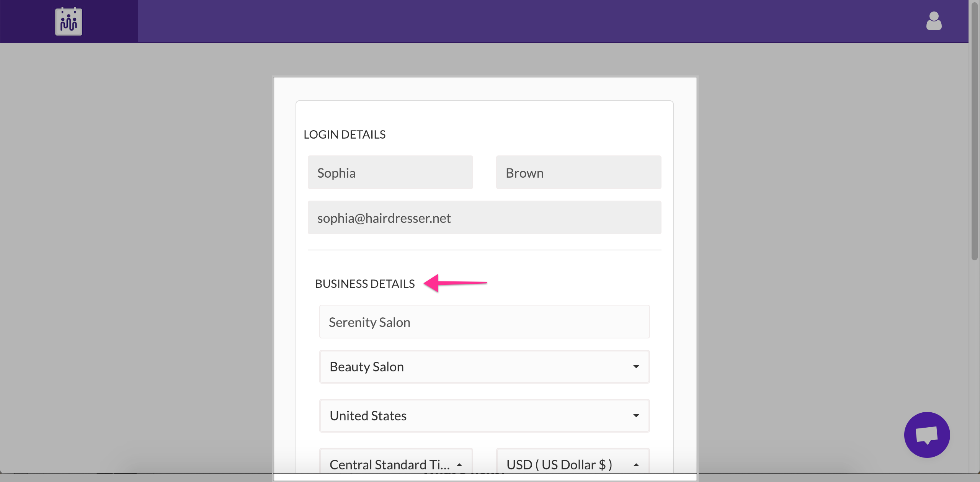Focus the first name field containing Sophia
Viewport: 980px width, 482px height.
click(x=390, y=173)
